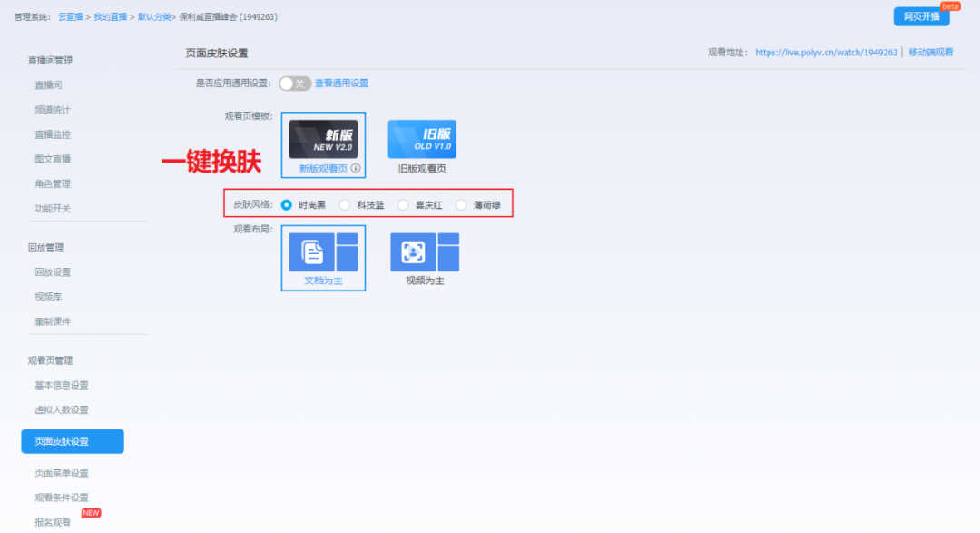Choose the 文档为主 layout icon

(323, 252)
